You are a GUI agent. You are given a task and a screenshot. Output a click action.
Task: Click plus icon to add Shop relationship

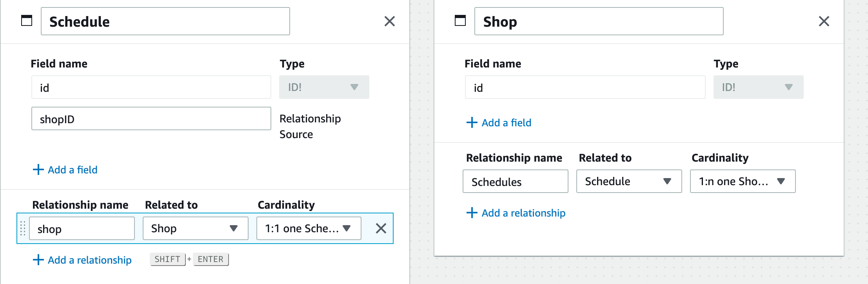pyautogui.click(x=472, y=213)
